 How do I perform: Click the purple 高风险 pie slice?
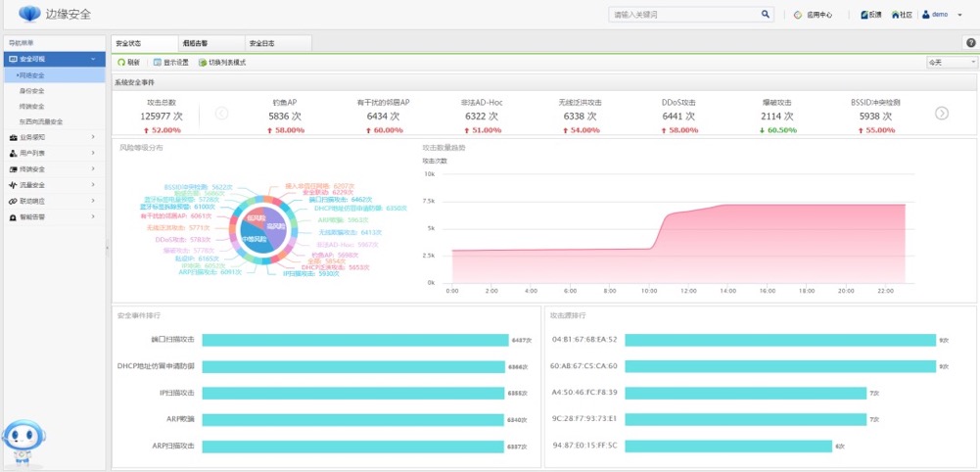[275, 230]
